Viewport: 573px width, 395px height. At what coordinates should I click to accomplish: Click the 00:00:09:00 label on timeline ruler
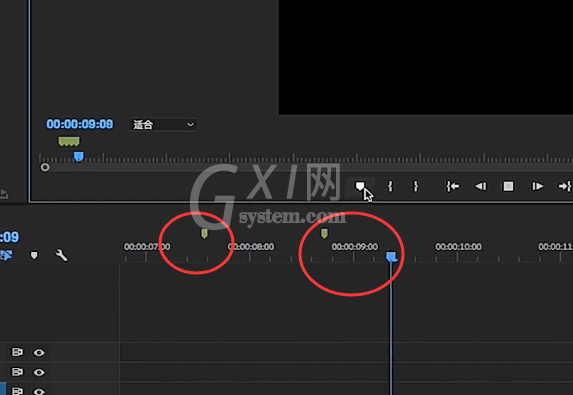click(354, 247)
